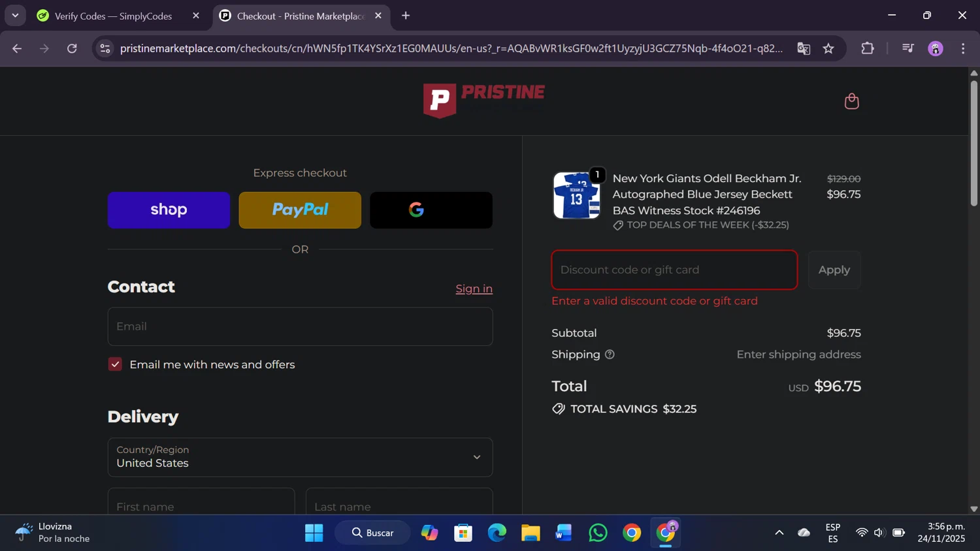Click the volume speaker tray icon
Image resolution: width=980 pixels, height=551 pixels.
click(x=879, y=533)
